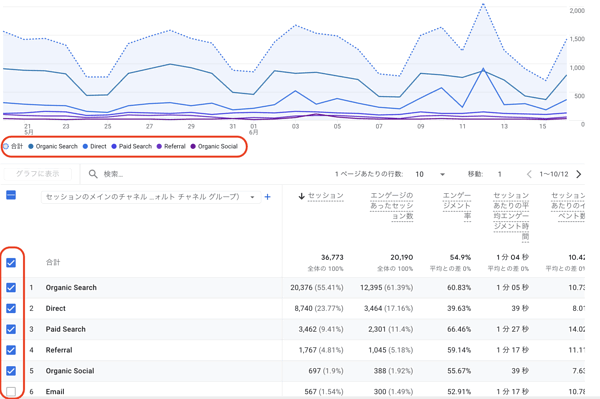Click the グラフに表示 button
The image size is (600, 399).
(38, 174)
